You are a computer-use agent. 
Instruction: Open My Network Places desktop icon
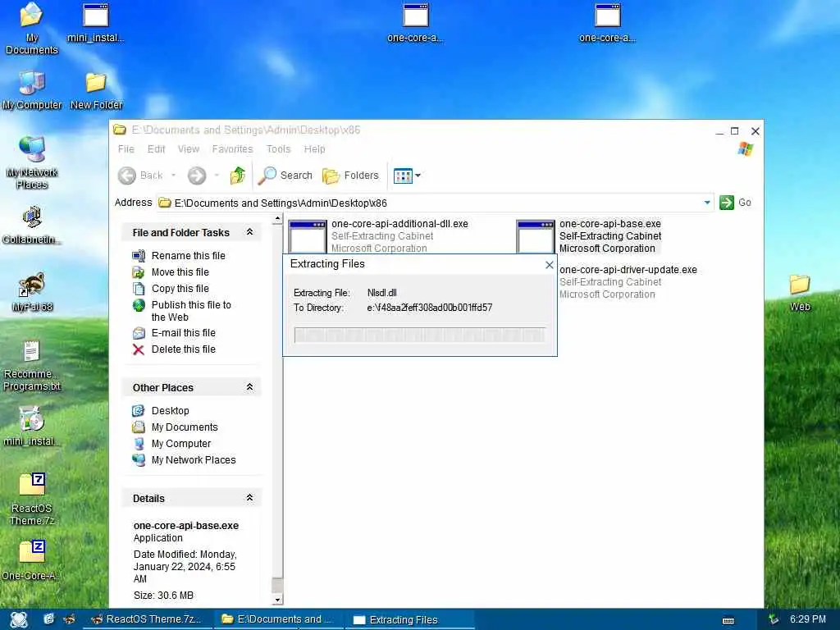click(32, 163)
